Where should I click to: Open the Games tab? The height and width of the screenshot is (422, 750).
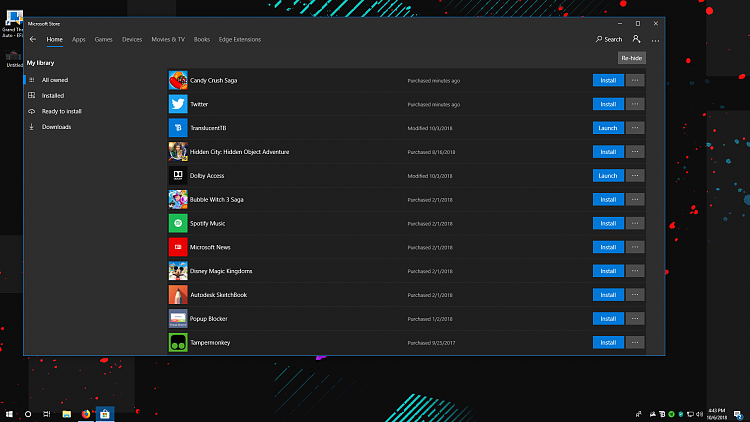click(x=103, y=39)
